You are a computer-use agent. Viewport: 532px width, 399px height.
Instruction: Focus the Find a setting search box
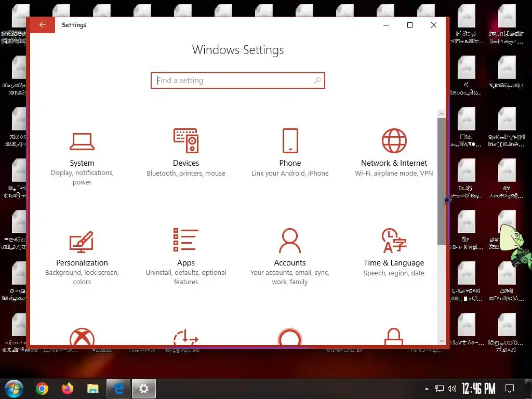click(238, 81)
